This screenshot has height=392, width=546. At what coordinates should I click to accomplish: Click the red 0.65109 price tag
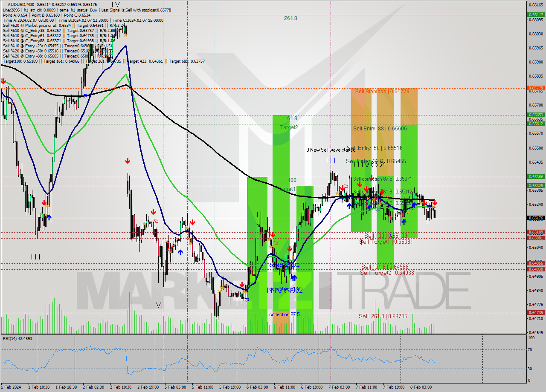[536, 232]
